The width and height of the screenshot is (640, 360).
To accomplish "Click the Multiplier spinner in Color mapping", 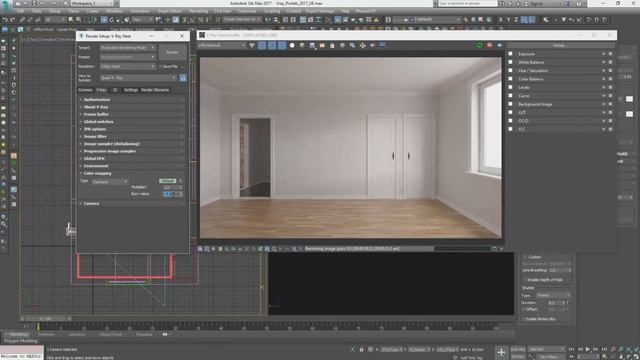I will (x=180, y=187).
